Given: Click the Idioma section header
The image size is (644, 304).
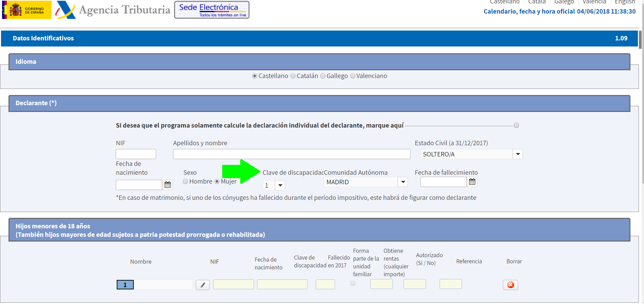Looking at the screenshot, I should coord(319,62).
